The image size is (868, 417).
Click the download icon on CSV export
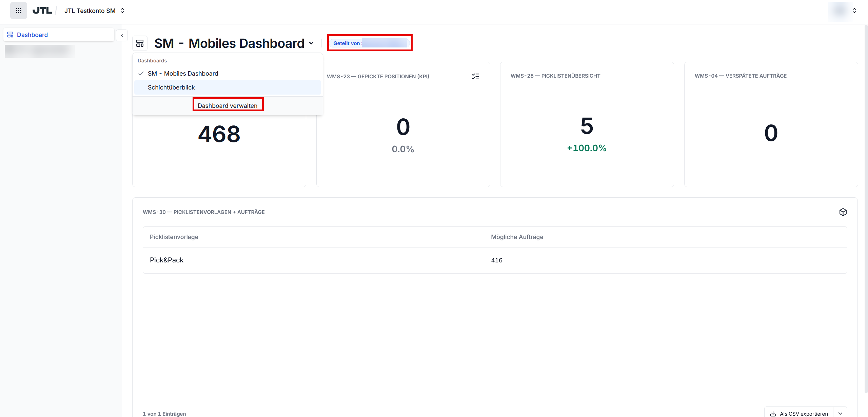pos(773,414)
